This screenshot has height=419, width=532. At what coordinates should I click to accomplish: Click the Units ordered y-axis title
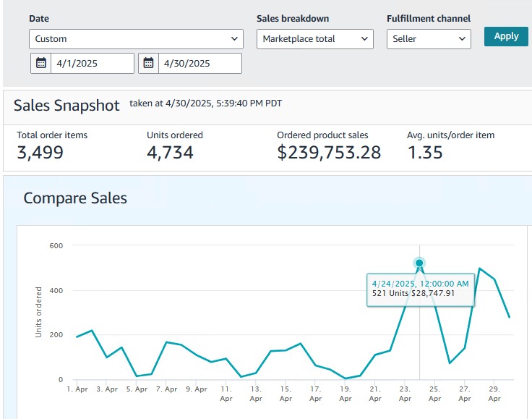[38, 312]
